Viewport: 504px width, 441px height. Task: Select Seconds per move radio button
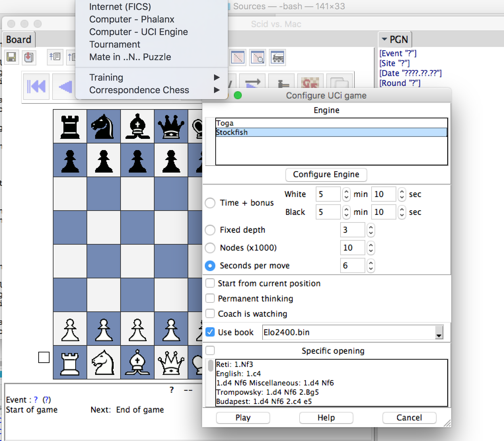210,266
